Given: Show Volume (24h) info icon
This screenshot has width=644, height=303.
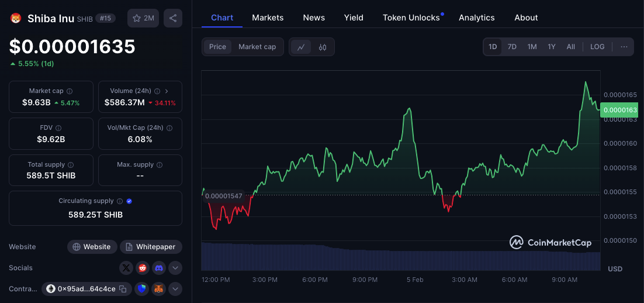Looking at the screenshot, I should click(x=157, y=91).
